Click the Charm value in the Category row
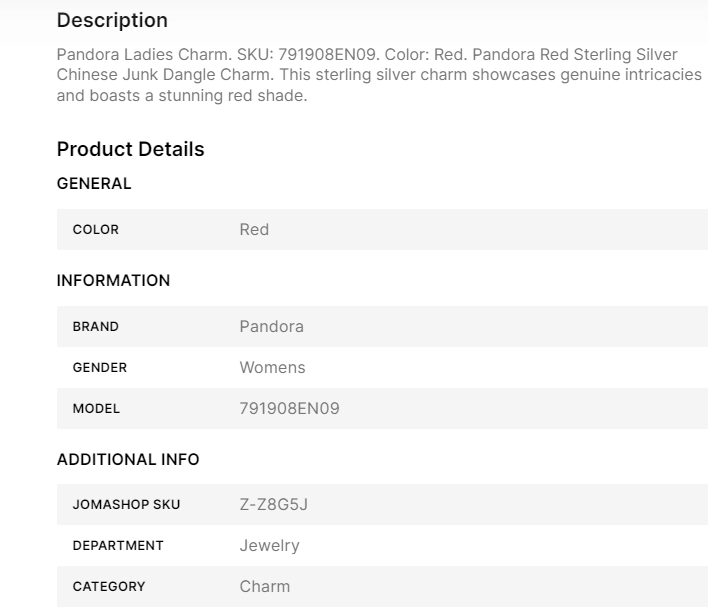708x610 pixels. 264,587
